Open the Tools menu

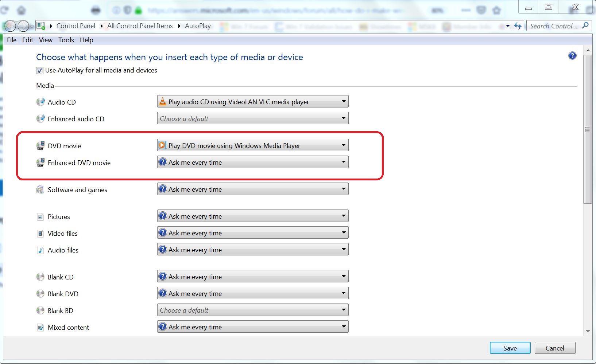click(x=66, y=40)
